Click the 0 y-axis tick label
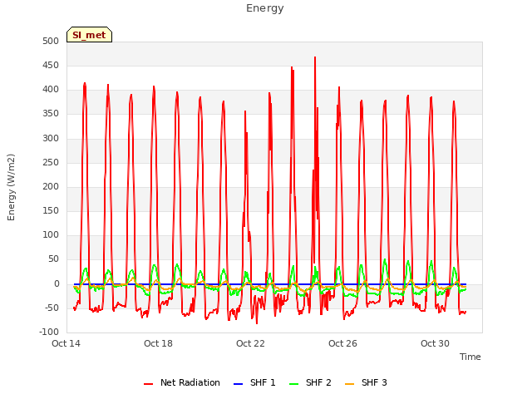The width and height of the screenshot is (532, 399). click(57, 283)
